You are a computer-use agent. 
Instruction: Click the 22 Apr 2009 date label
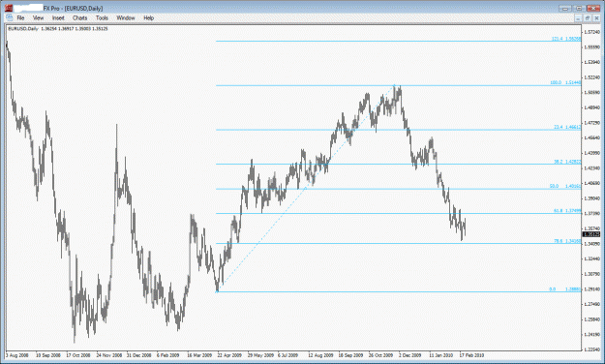tap(229, 355)
